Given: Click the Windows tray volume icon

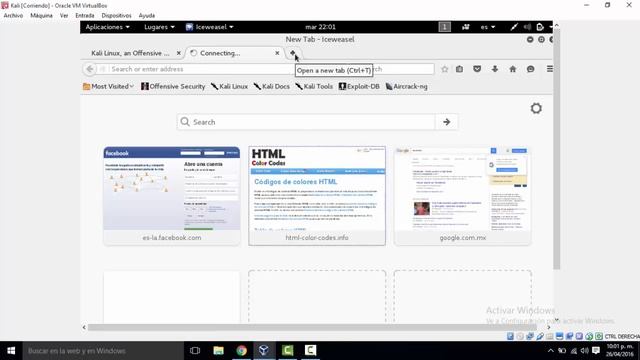Looking at the screenshot, I should coord(584,351).
